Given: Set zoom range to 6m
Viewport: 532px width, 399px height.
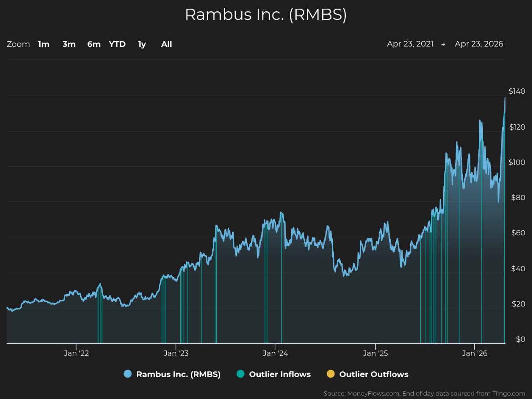Looking at the screenshot, I should 94,44.
